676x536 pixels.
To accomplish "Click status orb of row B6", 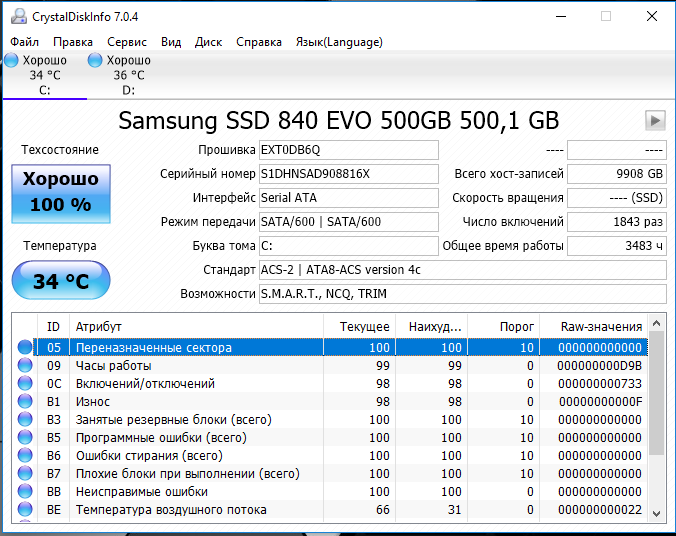I will click(x=25, y=455).
